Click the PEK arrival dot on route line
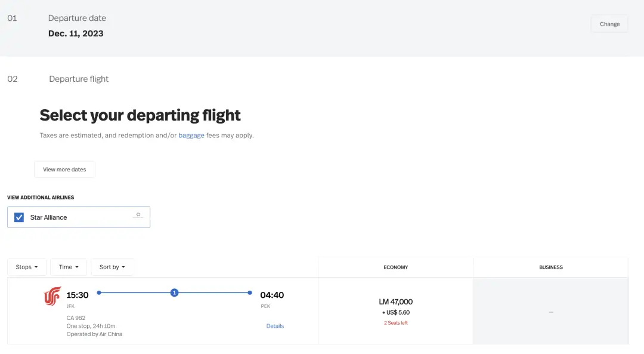This screenshot has height=354, width=644. 250,293
